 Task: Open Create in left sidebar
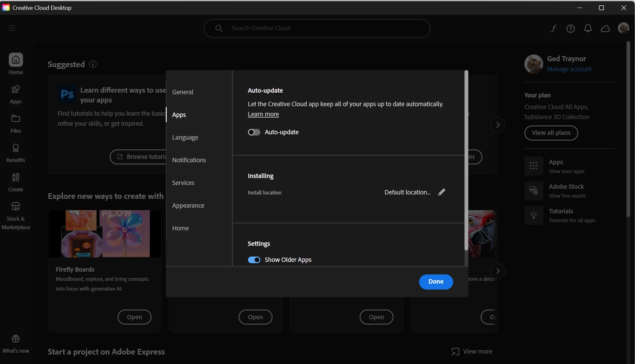click(x=16, y=182)
